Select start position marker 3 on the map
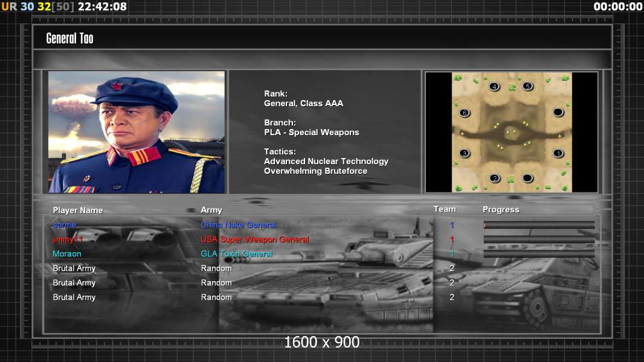 point(465,153)
